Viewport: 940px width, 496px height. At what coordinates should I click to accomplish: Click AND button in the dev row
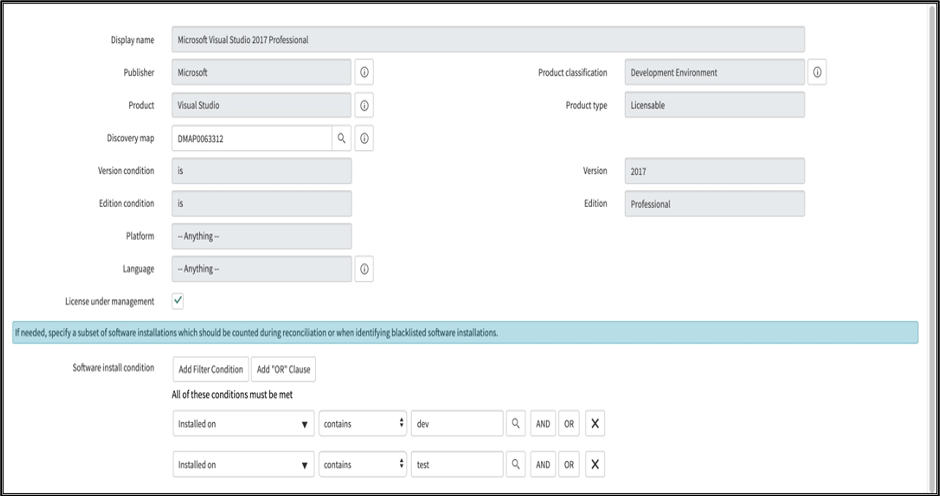tap(543, 423)
